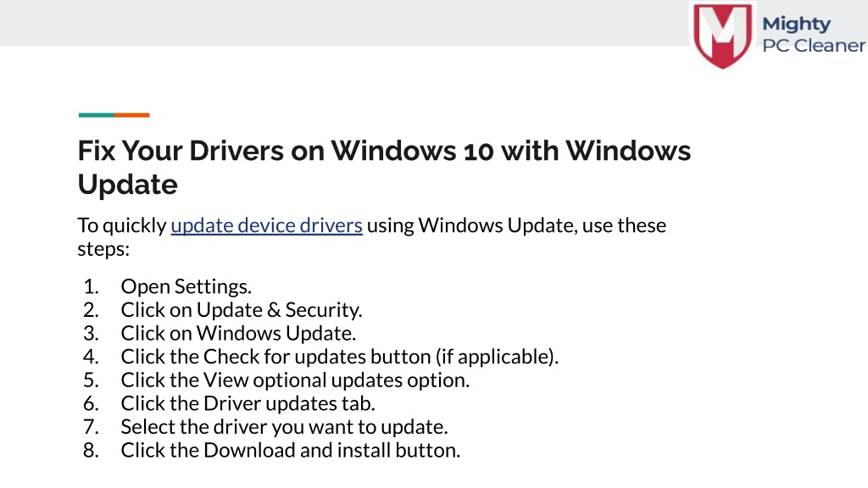This screenshot has height=488, width=868.
Task: Click the Mighty PC Cleaner brand text
Action: pyautogui.click(x=813, y=34)
